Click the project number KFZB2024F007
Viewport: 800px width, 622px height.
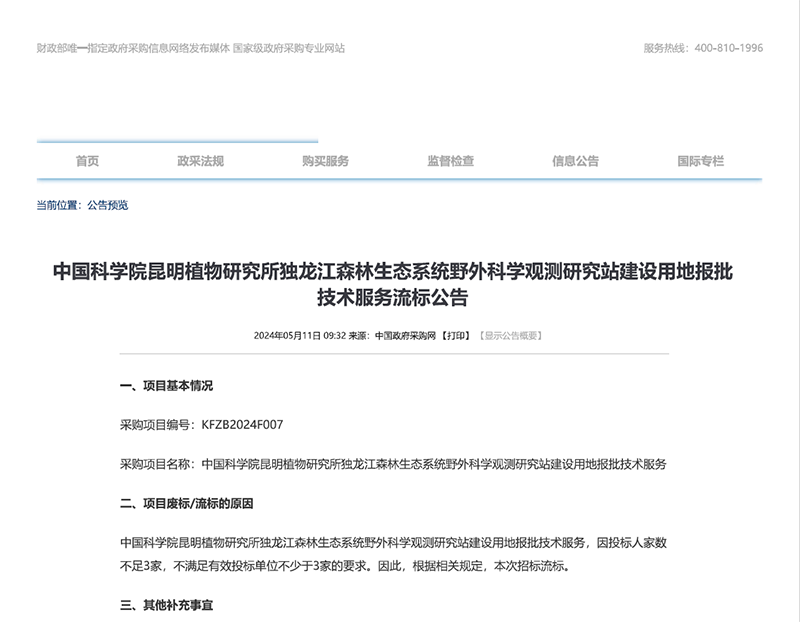tap(242, 425)
